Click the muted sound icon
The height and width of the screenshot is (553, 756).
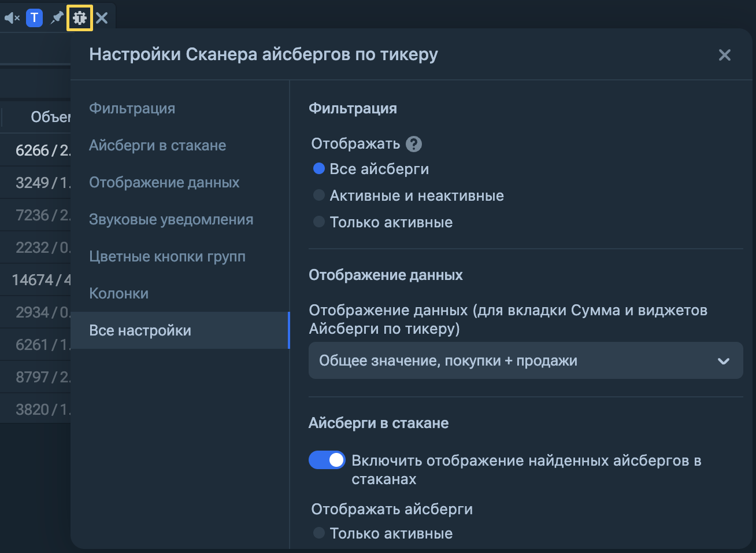coord(12,18)
